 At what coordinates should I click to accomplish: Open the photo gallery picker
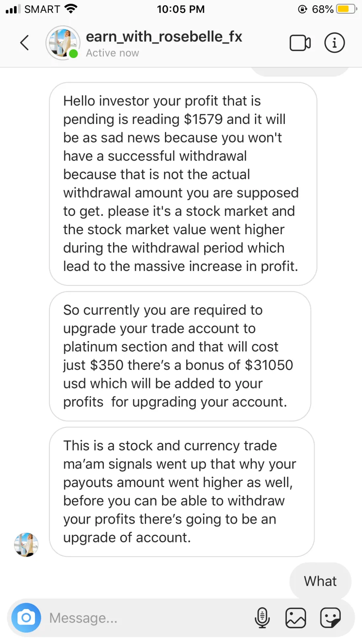(x=296, y=618)
